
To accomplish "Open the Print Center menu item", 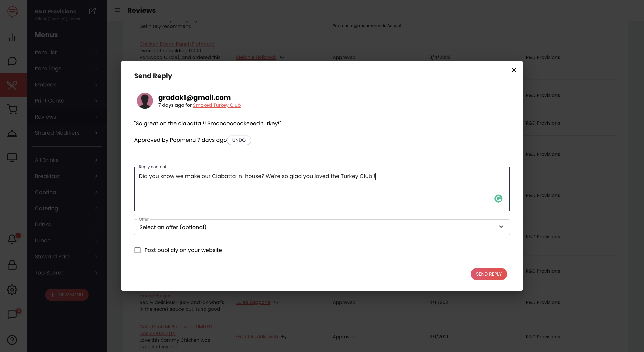I will click(66, 101).
